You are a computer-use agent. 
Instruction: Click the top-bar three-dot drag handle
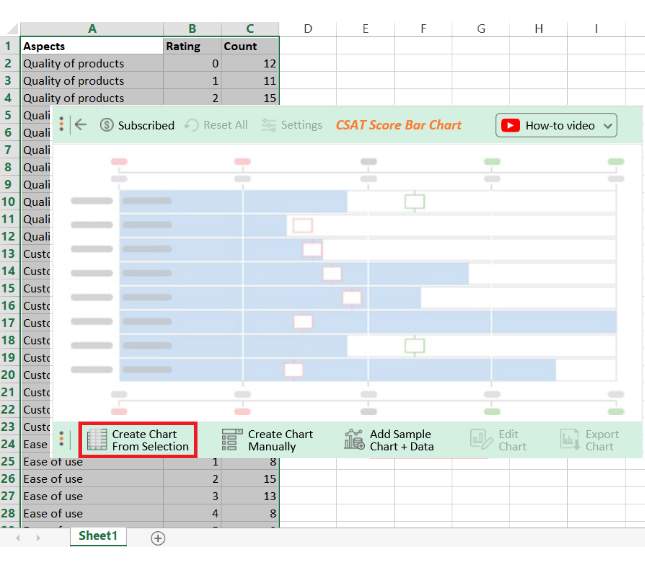[x=61, y=124]
